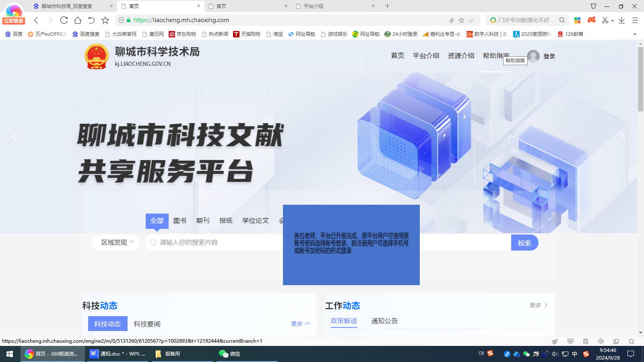The height and width of the screenshot is (362, 644).
Task: Open the 京东购物 bookmark
Action: click(182, 34)
